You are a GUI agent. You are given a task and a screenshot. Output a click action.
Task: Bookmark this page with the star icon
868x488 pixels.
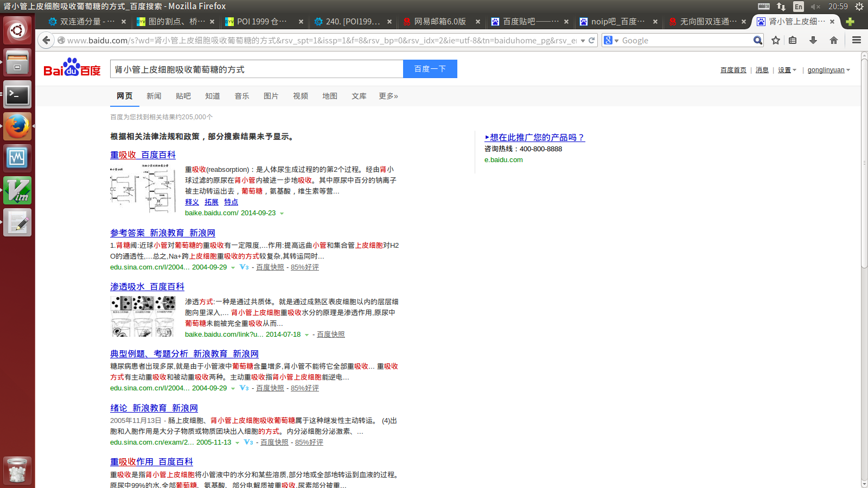pyautogui.click(x=776, y=40)
